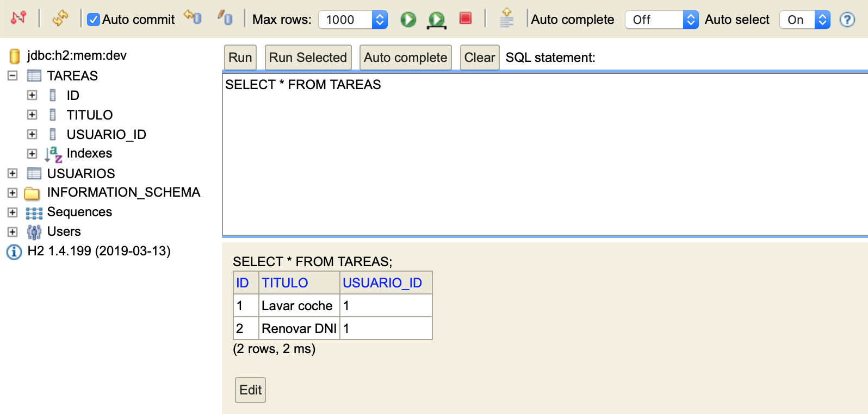Image resolution: width=868 pixels, height=414 pixels.
Task: Click the Run Selected button
Action: click(308, 58)
